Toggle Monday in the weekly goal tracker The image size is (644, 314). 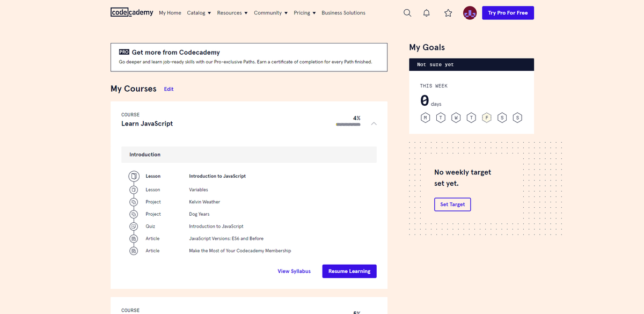click(425, 118)
